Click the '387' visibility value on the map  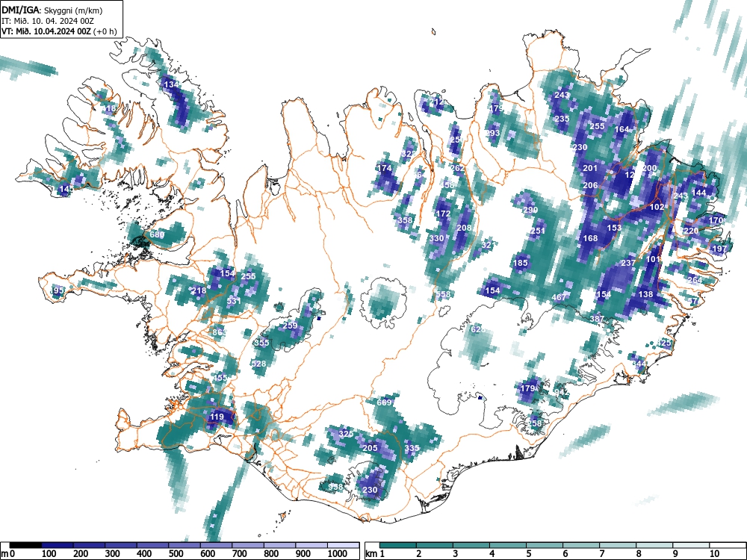[597, 319]
